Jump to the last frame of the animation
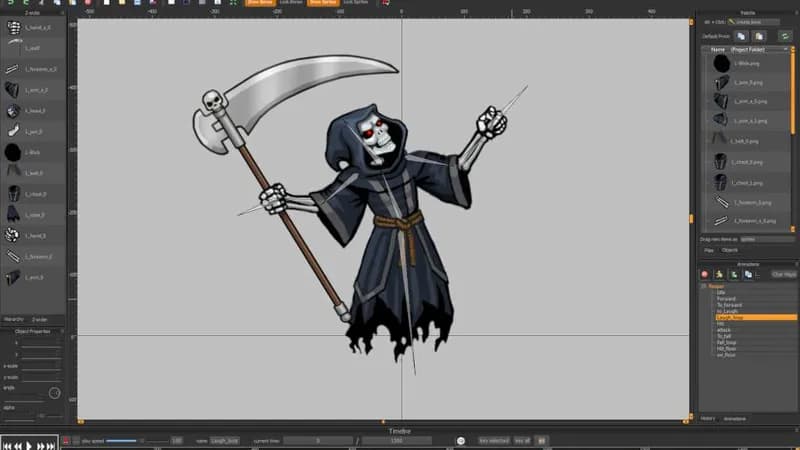This screenshot has height=450, width=800. coord(51,446)
